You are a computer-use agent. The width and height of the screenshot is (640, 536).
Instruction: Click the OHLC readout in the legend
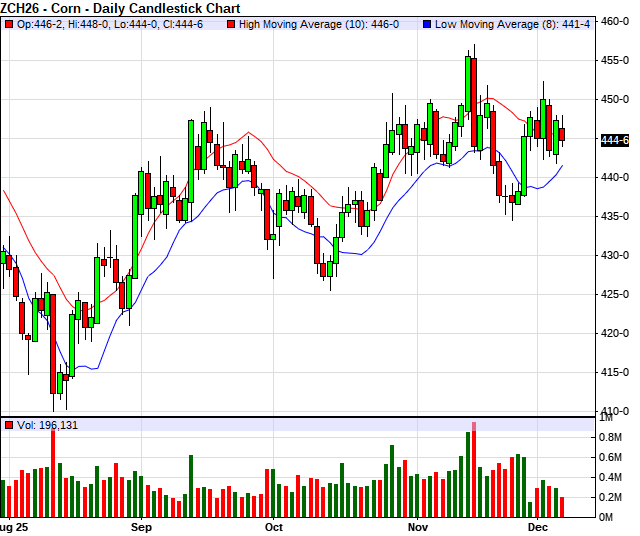[111, 22]
